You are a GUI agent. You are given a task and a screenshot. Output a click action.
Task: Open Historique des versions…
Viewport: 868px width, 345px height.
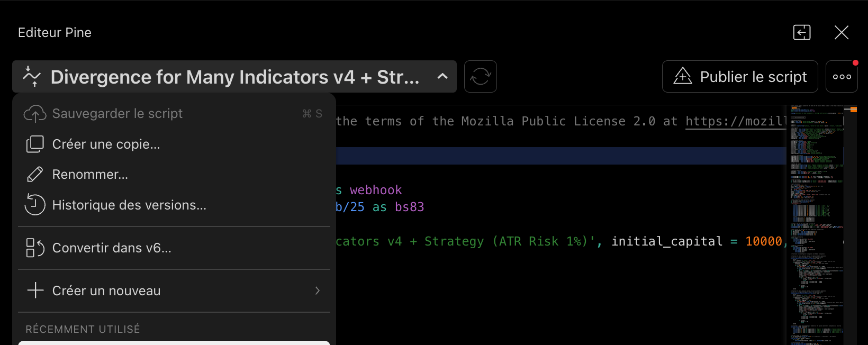174,205
